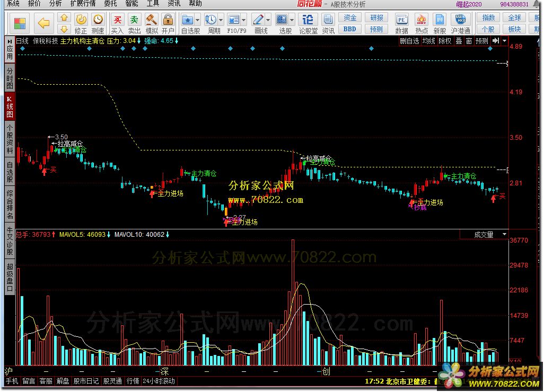Open the 委托 menu
This screenshot has width=544, height=392.
(111, 4)
